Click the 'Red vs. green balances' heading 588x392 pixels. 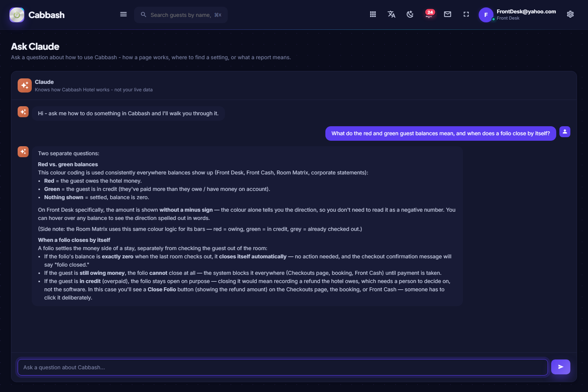click(x=68, y=164)
